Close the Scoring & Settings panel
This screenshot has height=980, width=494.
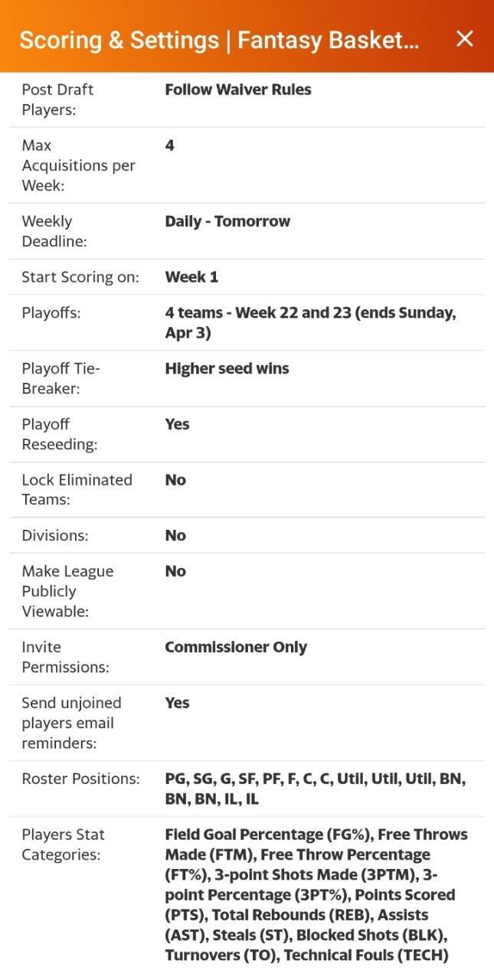point(464,39)
